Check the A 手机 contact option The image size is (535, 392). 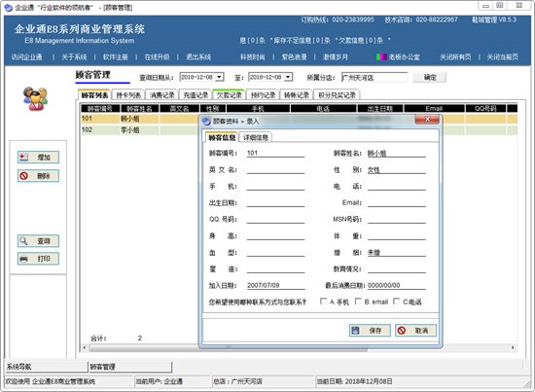tap(323, 302)
